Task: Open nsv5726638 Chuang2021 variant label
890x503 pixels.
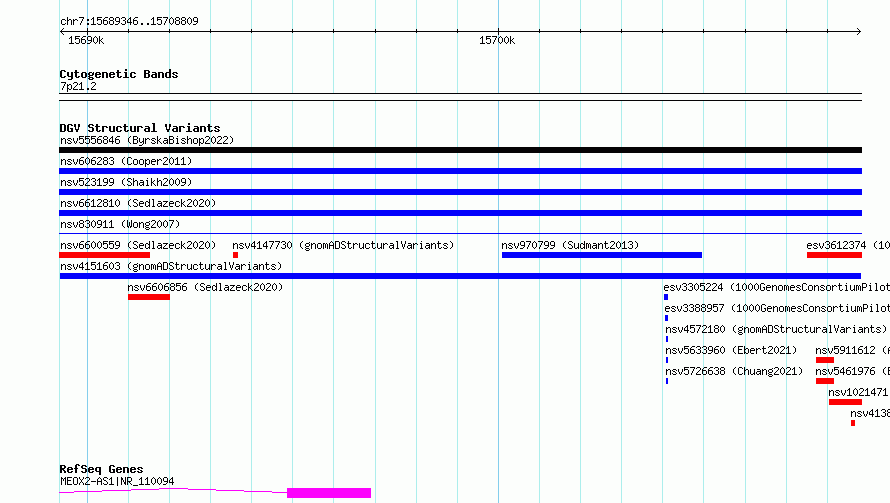Action: click(734, 371)
